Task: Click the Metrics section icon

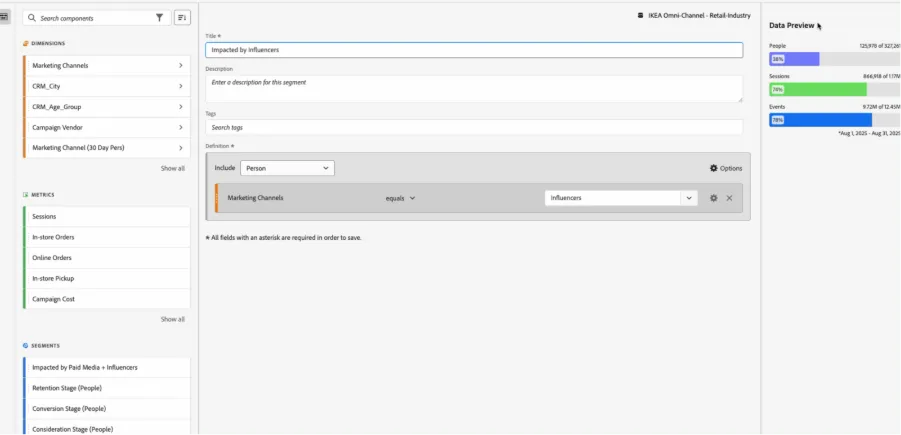Action: pyautogui.click(x=25, y=195)
